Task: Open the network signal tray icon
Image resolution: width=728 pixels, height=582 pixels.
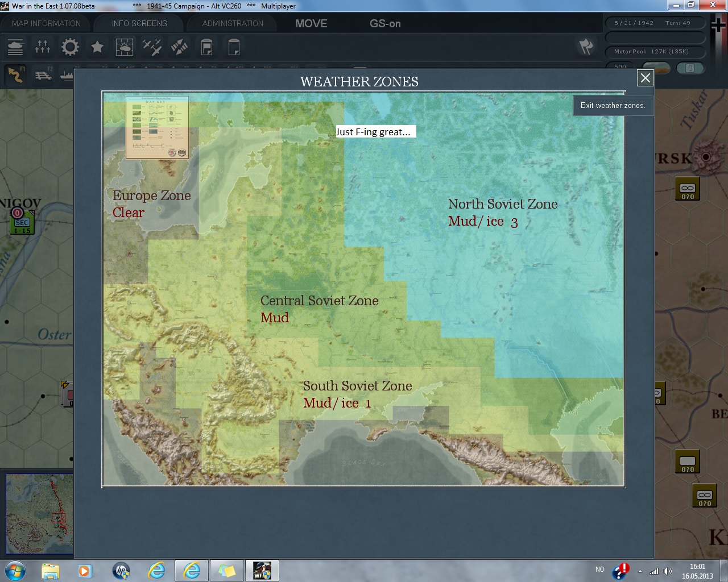Action: pyautogui.click(x=654, y=571)
